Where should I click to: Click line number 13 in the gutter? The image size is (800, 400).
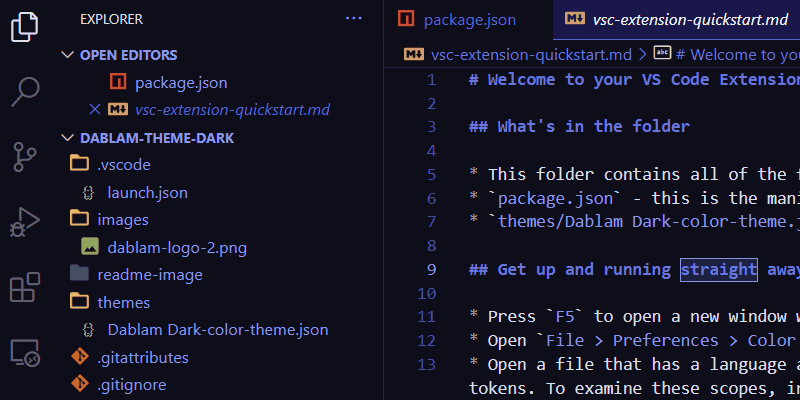[427, 364]
